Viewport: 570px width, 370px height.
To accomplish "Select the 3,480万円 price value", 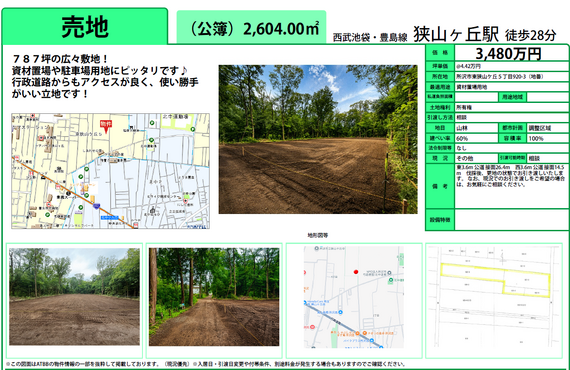I will click(x=508, y=54).
